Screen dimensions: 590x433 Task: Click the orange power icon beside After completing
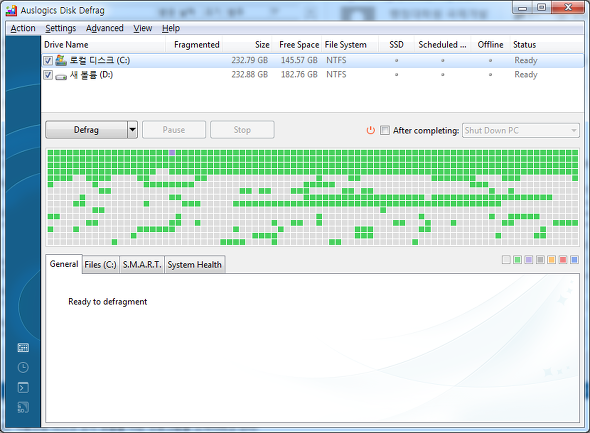(x=371, y=130)
